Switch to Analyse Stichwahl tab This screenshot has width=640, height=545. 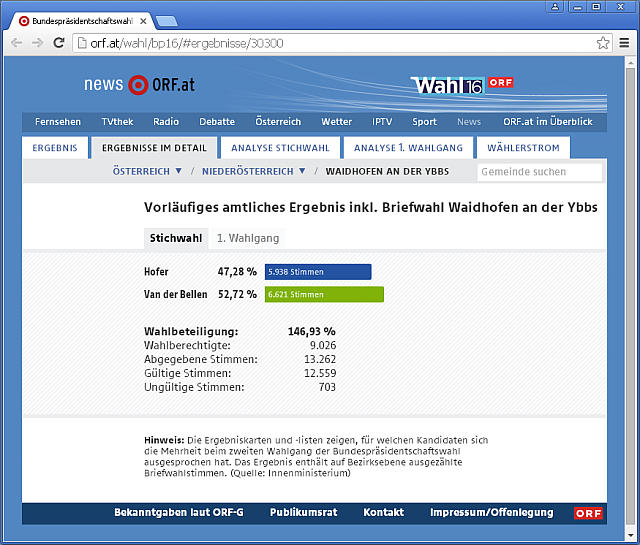coord(280,148)
